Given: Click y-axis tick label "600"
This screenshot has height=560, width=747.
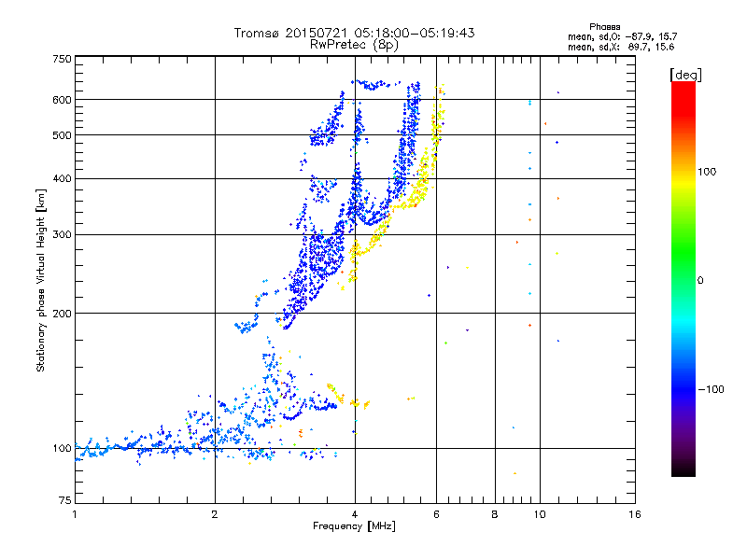Looking at the screenshot, I should (62, 100).
